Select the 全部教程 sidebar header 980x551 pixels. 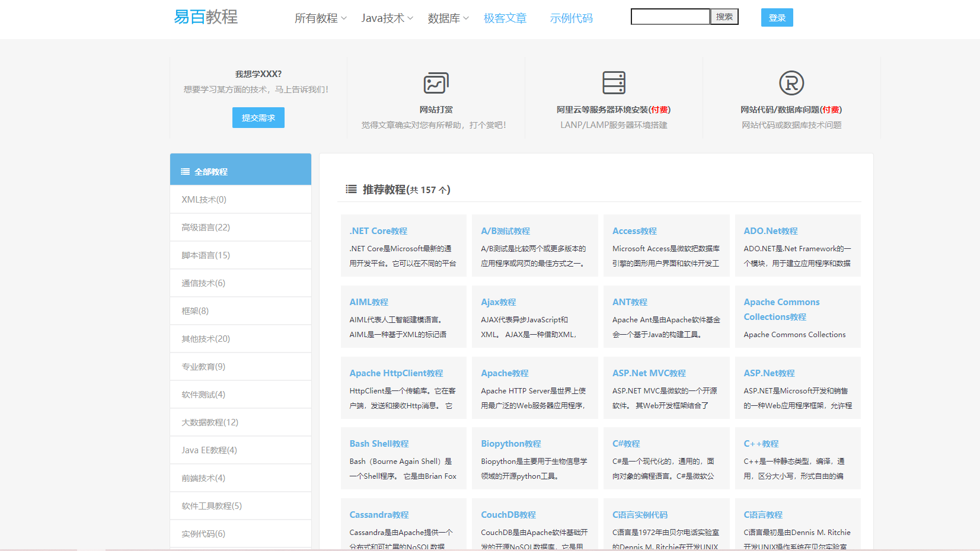click(x=241, y=169)
